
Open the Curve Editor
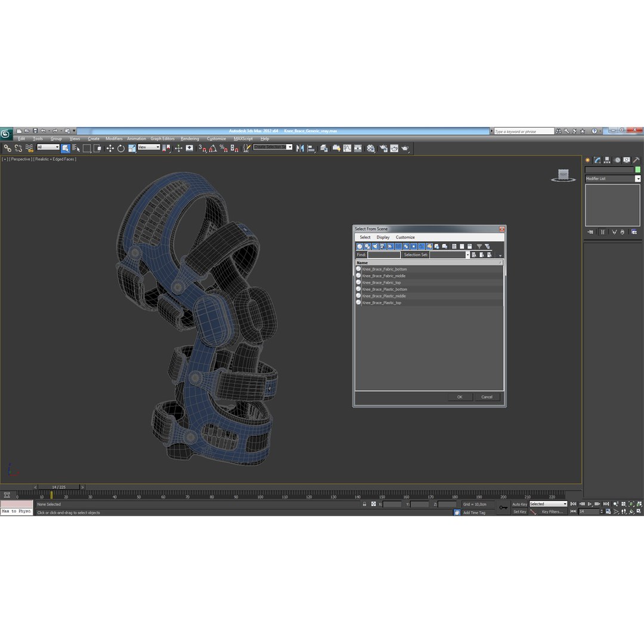347,148
